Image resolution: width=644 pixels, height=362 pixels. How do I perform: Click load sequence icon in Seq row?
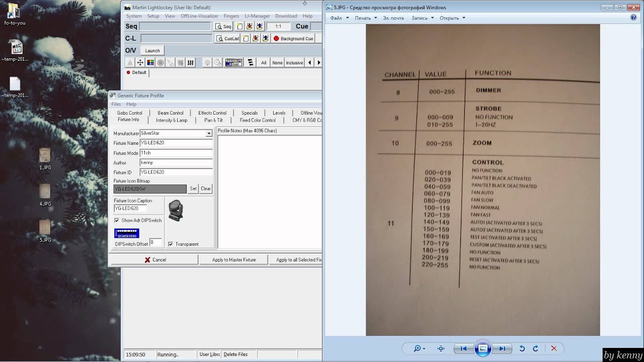(259, 27)
